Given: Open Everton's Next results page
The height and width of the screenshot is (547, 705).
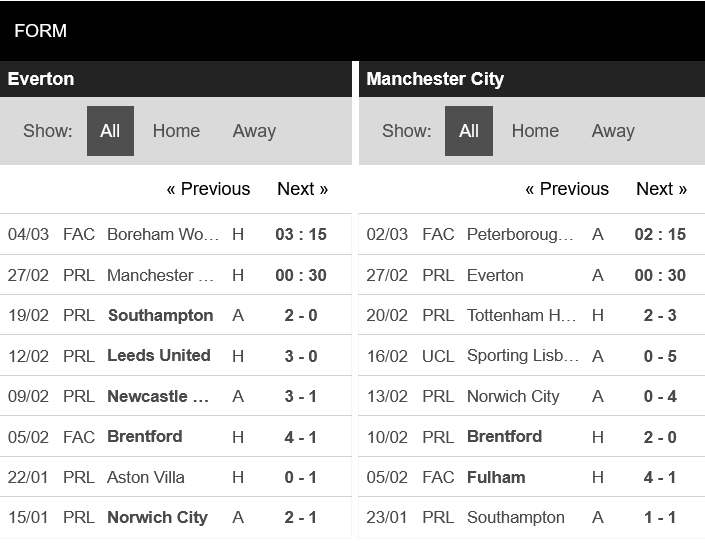Looking at the screenshot, I should [303, 189].
